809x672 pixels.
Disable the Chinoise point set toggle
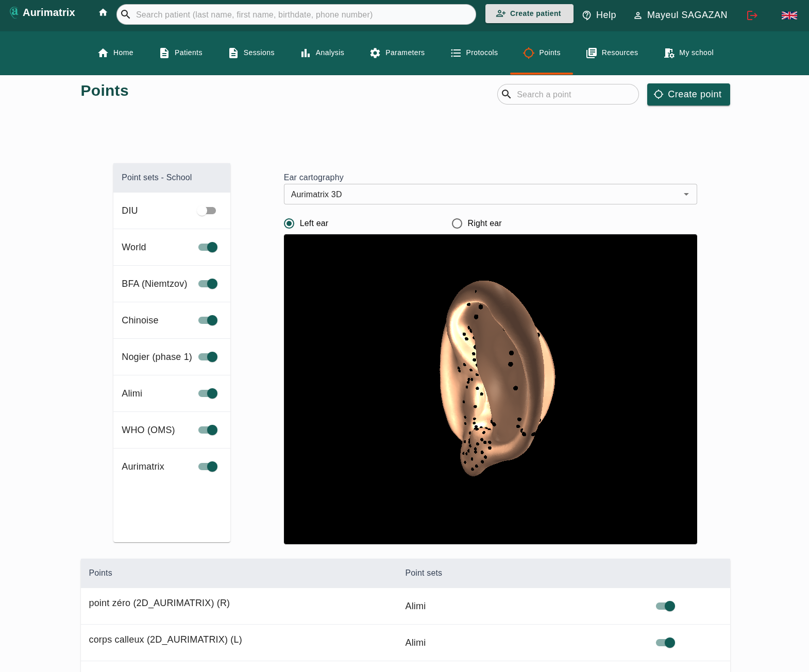point(208,320)
